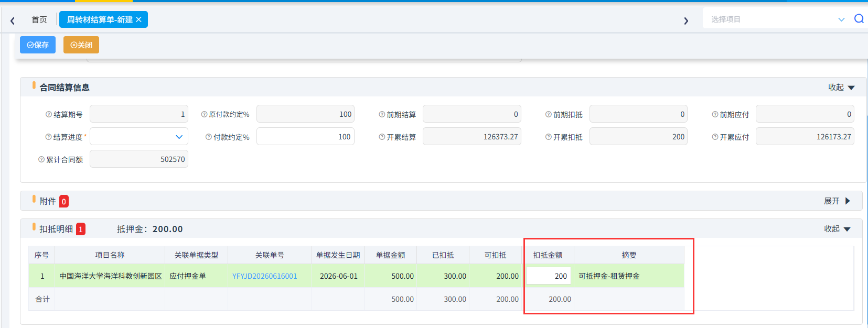This screenshot has height=328, width=868.
Task: Click the left tab-scroll arrow
Action: (x=13, y=20)
